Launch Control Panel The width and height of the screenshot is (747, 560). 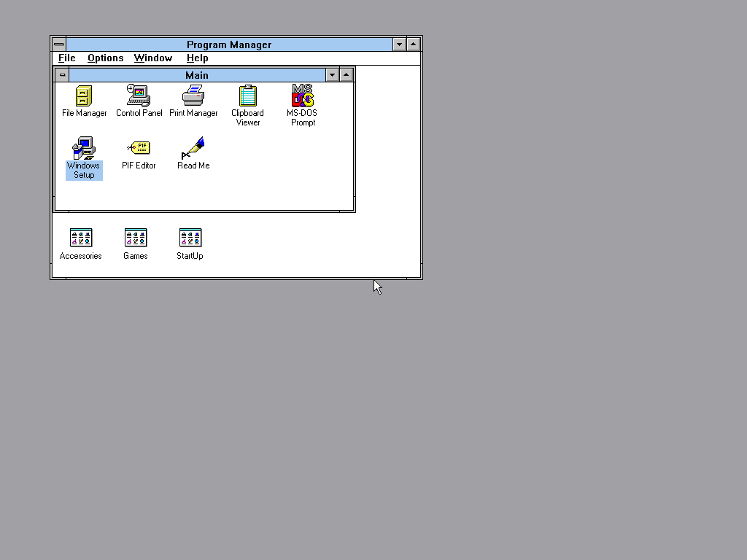click(x=139, y=96)
